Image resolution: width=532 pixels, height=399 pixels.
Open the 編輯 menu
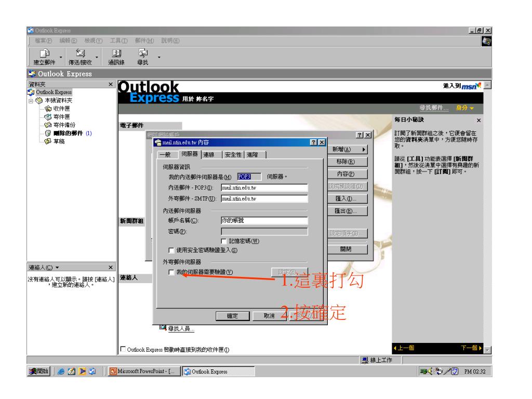tap(68, 41)
